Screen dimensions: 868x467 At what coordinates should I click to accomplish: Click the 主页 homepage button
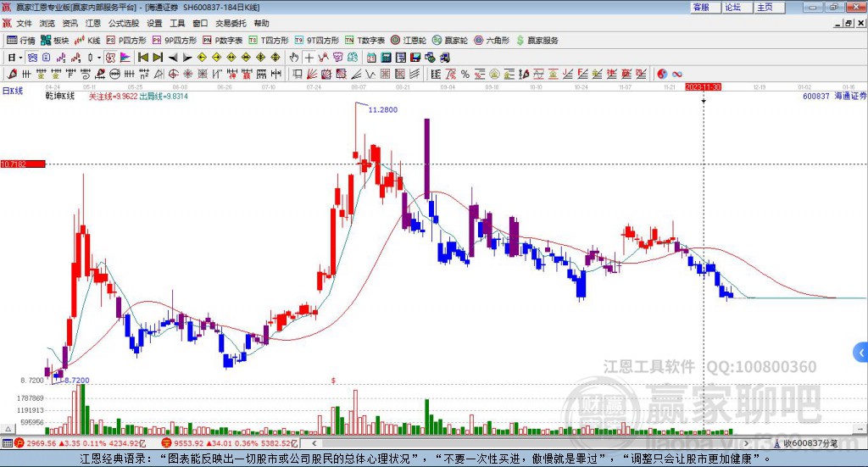(x=770, y=7)
